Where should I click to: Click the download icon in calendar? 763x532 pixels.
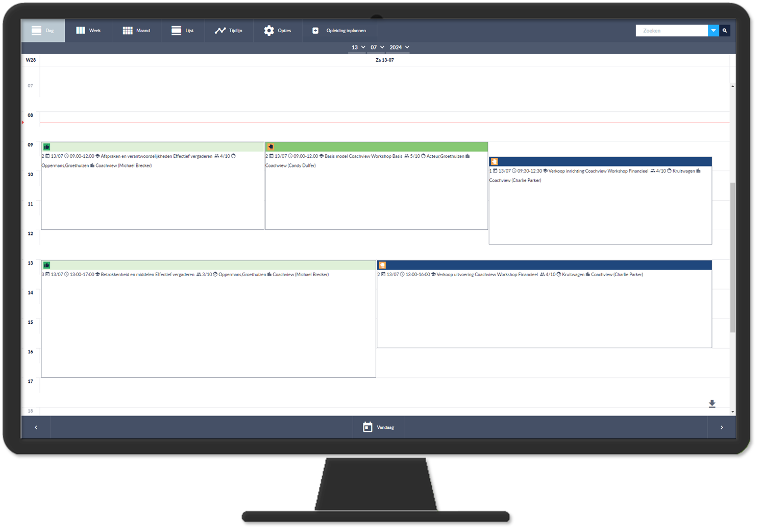tap(712, 404)
